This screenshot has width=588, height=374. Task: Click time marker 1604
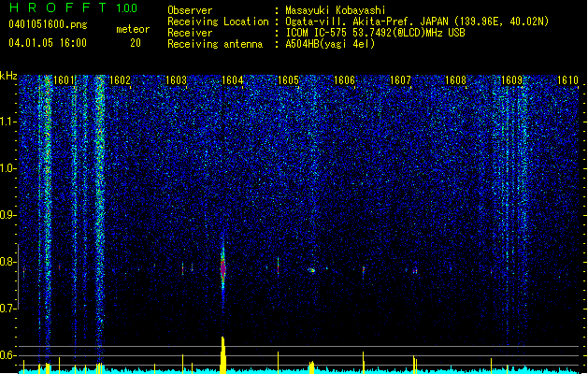[x=232, y=80]
